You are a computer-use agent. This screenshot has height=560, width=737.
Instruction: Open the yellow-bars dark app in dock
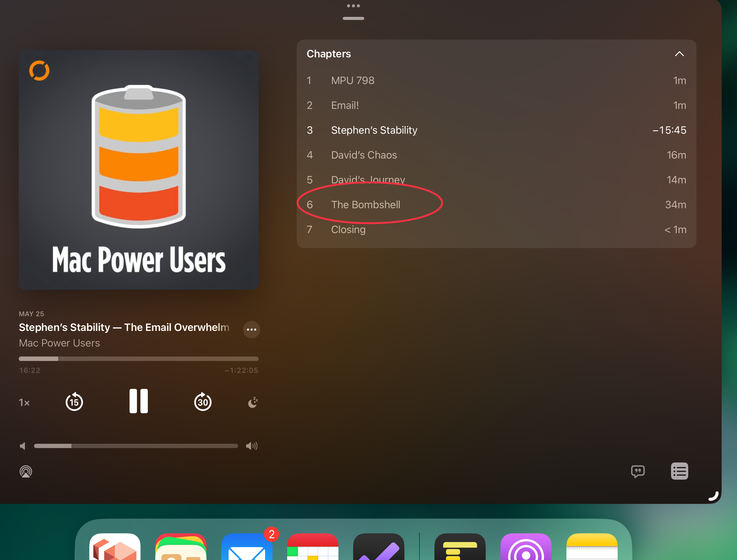click(460, 547)
